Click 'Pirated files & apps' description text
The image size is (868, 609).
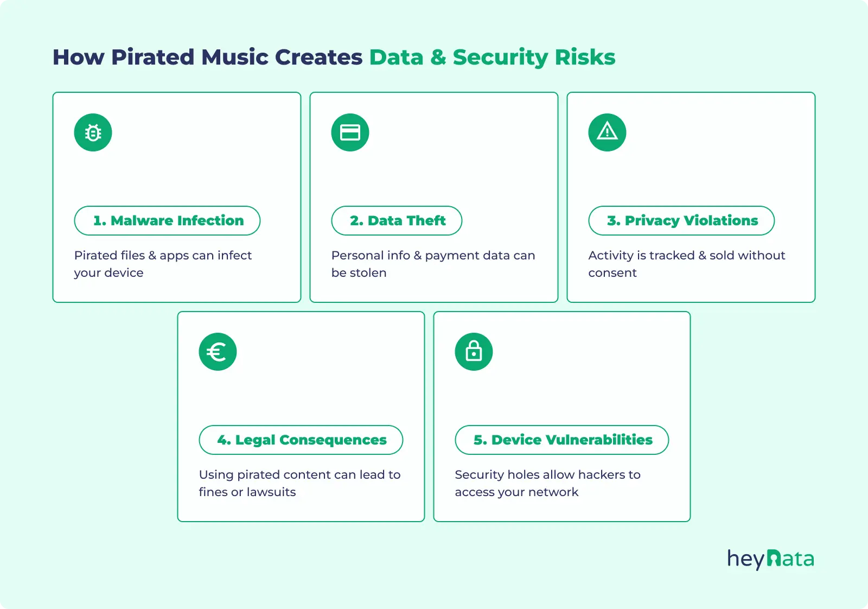coord(163,264)
